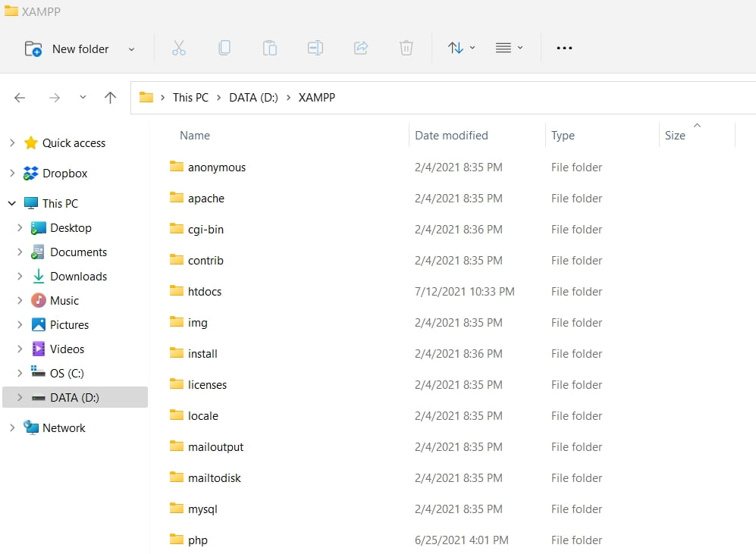Image resolution: width=756 pixels, height=554 pixels.
Task: Expand the Documents tree node
Action: coord(20,252)
